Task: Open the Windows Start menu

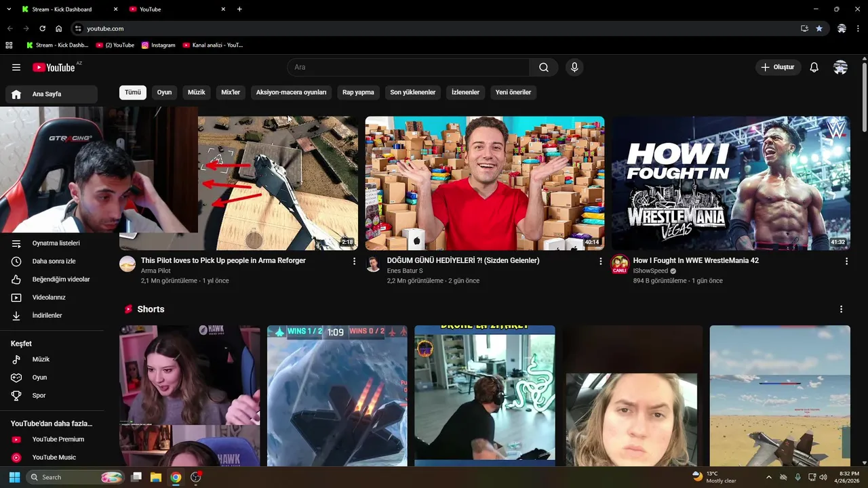Action: [14, 477]
